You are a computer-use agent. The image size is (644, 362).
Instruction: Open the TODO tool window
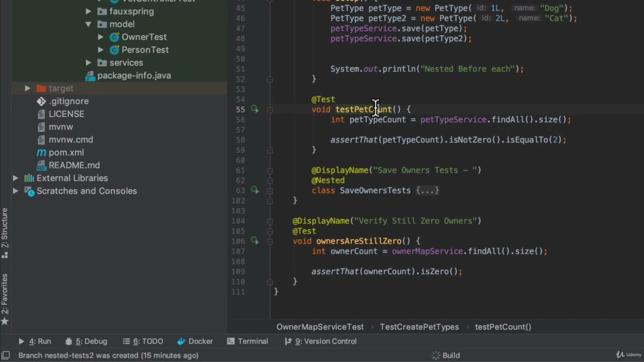coord(143,341)
